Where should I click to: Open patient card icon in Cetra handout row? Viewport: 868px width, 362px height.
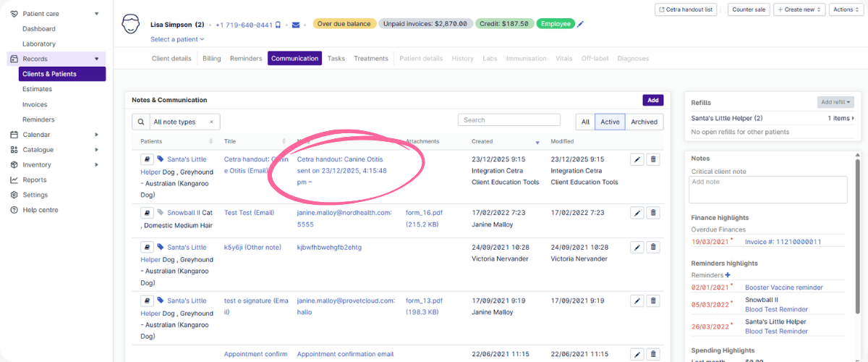[x=145, y=159]
